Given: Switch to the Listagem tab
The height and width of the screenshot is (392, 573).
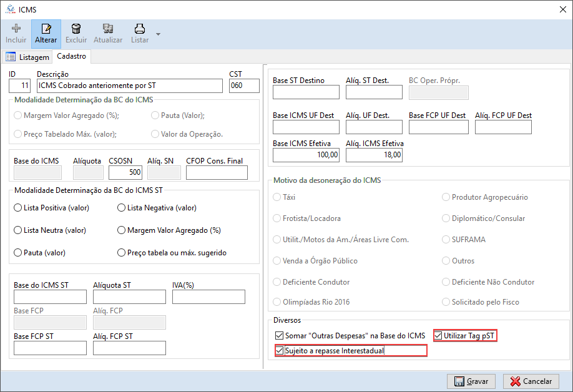Looking at the screenshot, I should 27,57.
